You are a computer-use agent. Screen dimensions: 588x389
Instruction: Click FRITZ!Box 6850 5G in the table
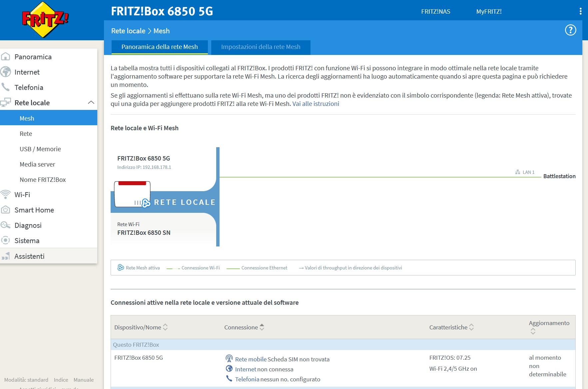click(139, 358)
